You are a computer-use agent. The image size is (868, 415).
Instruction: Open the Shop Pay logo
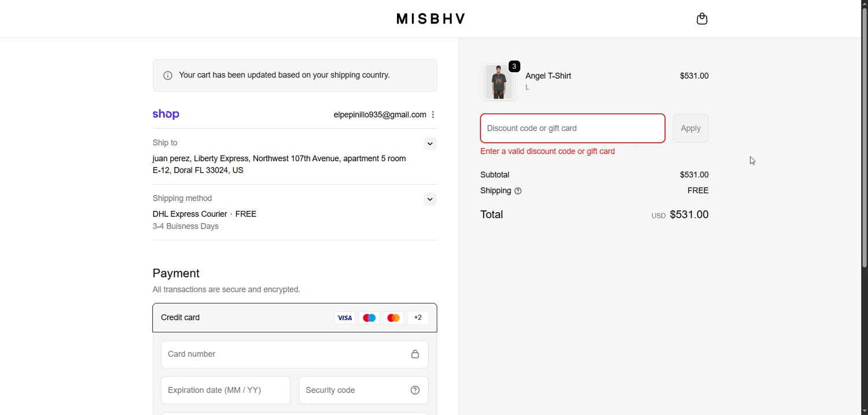166,114
